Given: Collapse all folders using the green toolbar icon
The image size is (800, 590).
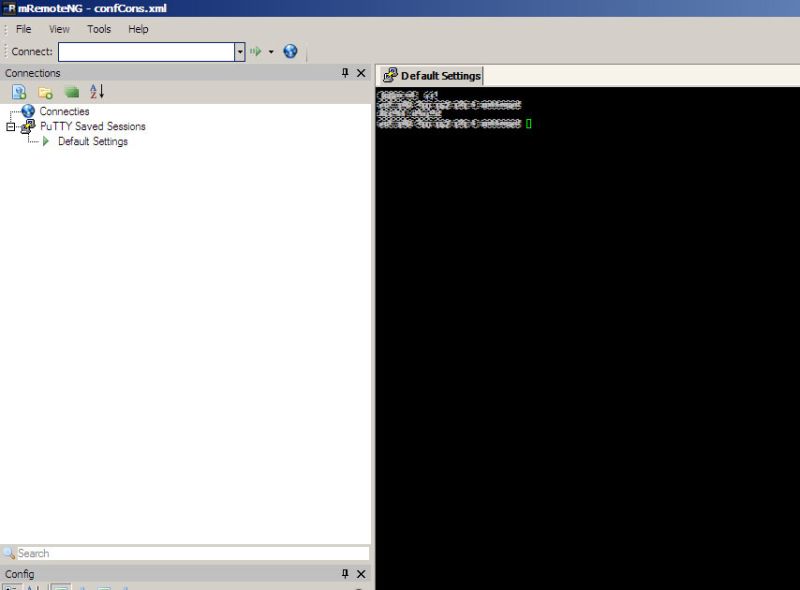Looking at the screenshot, I should [x=70, y=90].
